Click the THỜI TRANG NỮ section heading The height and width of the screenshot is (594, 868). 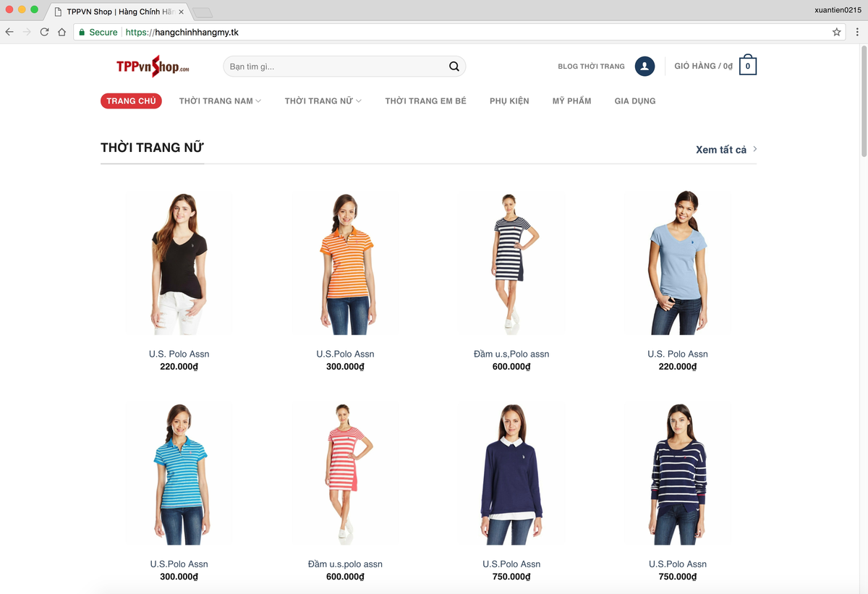152,148
